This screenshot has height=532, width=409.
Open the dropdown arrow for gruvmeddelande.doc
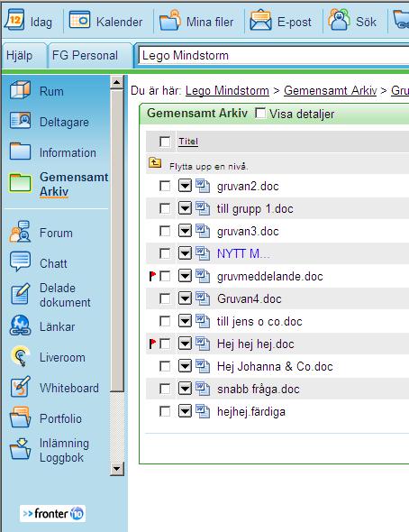click(x=185, y=276)
